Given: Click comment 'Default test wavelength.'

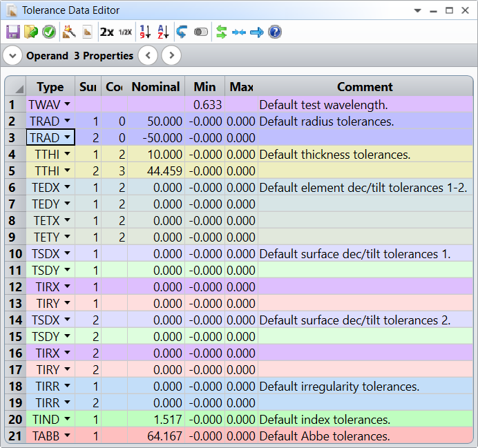Looking at the screenshot, I should [x=323, y=105].
